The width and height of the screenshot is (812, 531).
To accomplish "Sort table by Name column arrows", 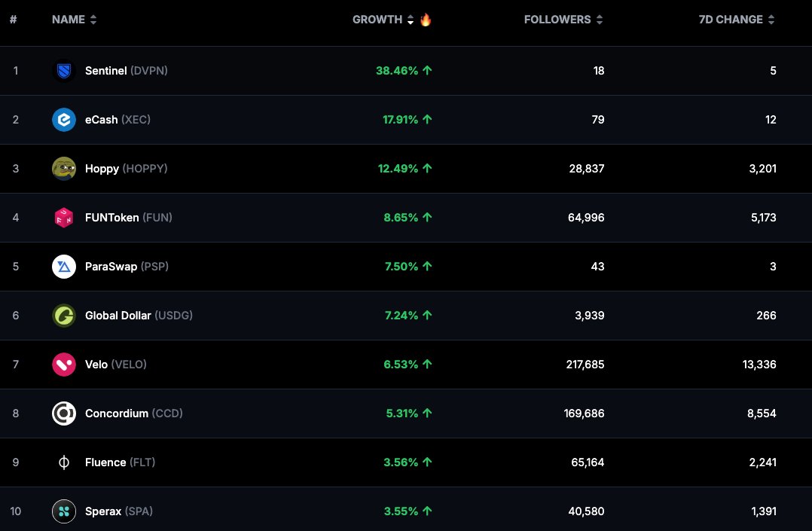I will pyautogui.click(x=93, y=20).
